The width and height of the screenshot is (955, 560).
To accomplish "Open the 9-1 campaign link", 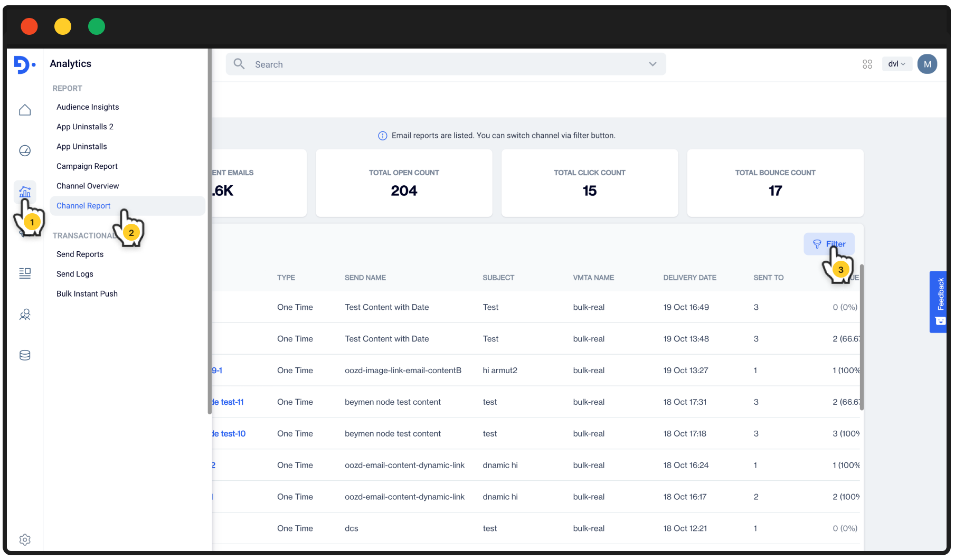I will click(x=217, y=371).
